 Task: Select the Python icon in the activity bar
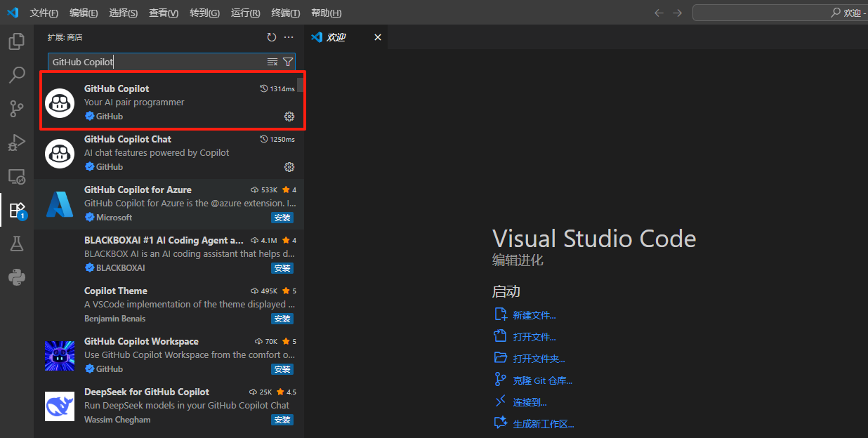tap(16, 277)
